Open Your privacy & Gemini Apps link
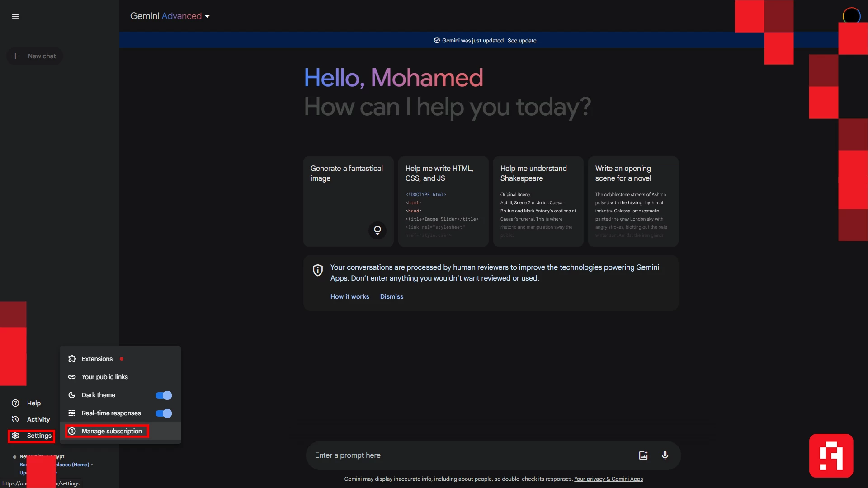The height and width of the screenshot is (488, 868). (x=609, y=479)
